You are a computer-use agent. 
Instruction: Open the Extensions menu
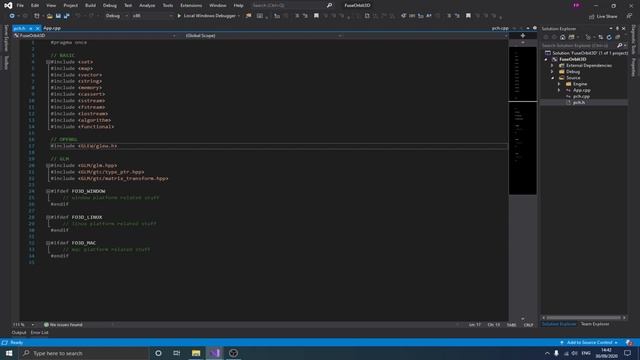coord(191,6)
